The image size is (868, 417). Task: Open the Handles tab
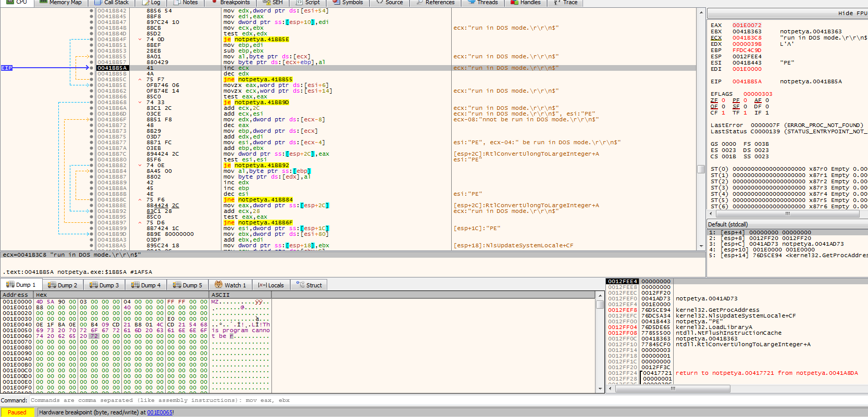tap(525, 3)
